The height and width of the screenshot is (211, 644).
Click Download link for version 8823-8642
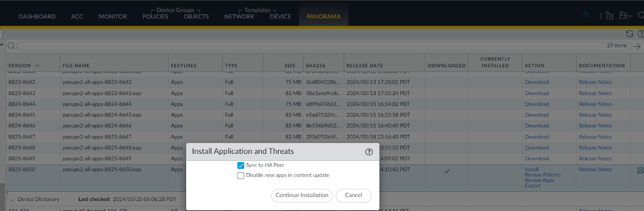coord(537,82)
